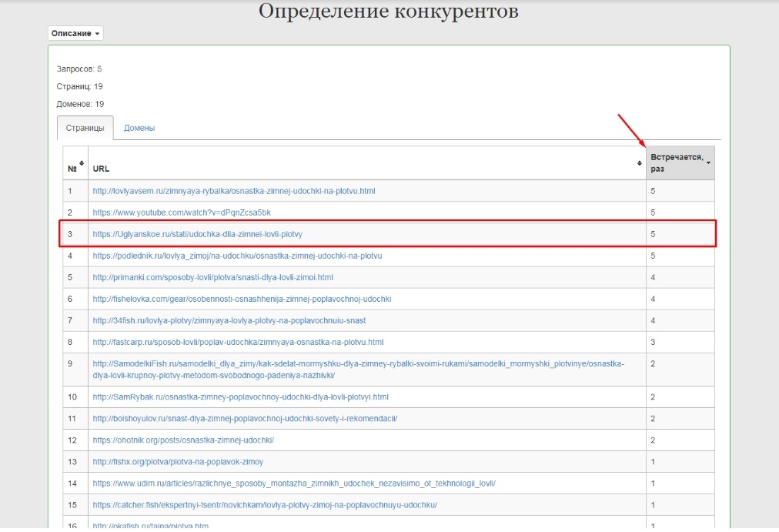Viewport: 779px width, 532px height.
Task: Open SamRybak.ru osnastka-zimney link
Action: [x=240, y=397]
